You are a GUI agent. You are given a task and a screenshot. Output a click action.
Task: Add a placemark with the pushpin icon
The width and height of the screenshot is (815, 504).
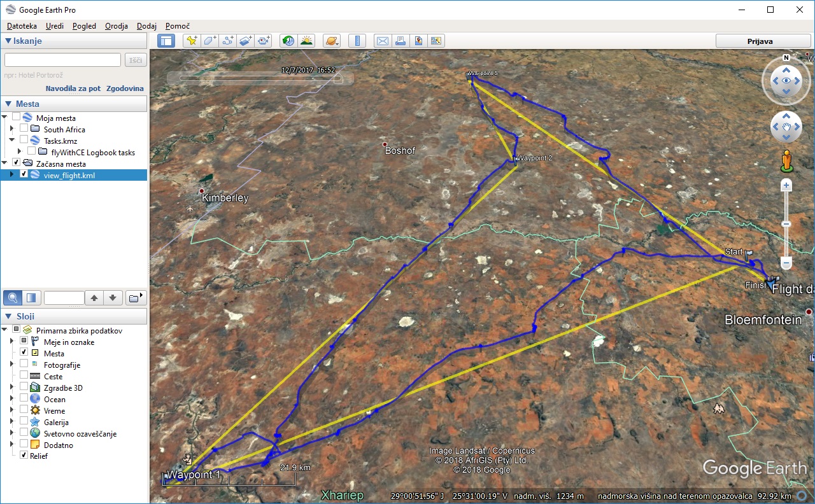[192, 41]
